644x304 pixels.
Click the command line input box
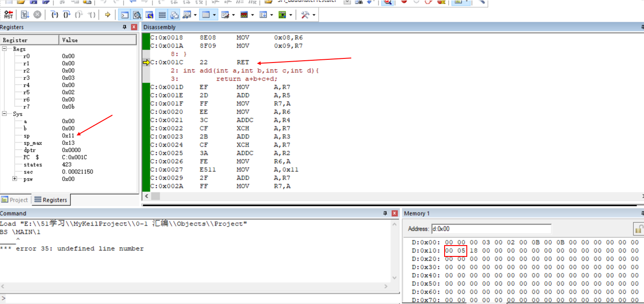click(x=199, y=298)
